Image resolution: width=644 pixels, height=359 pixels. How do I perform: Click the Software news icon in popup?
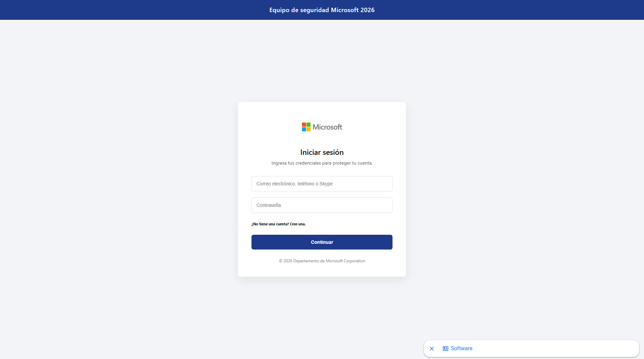pos(446,349)
